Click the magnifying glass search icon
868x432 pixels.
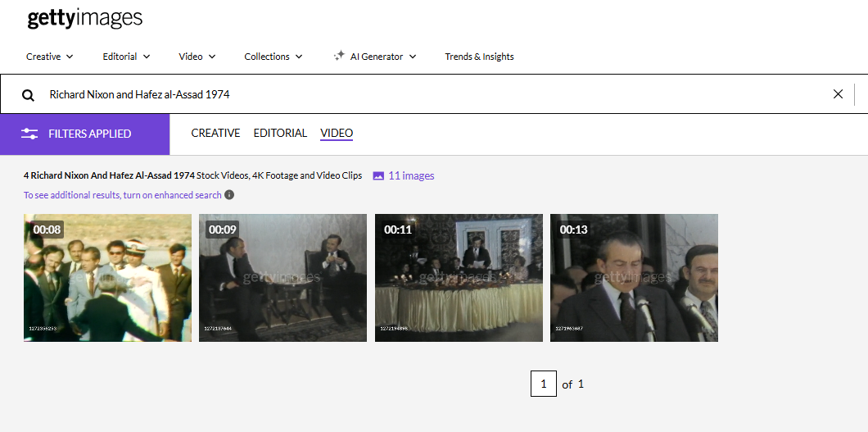click(x=28, y=95)
